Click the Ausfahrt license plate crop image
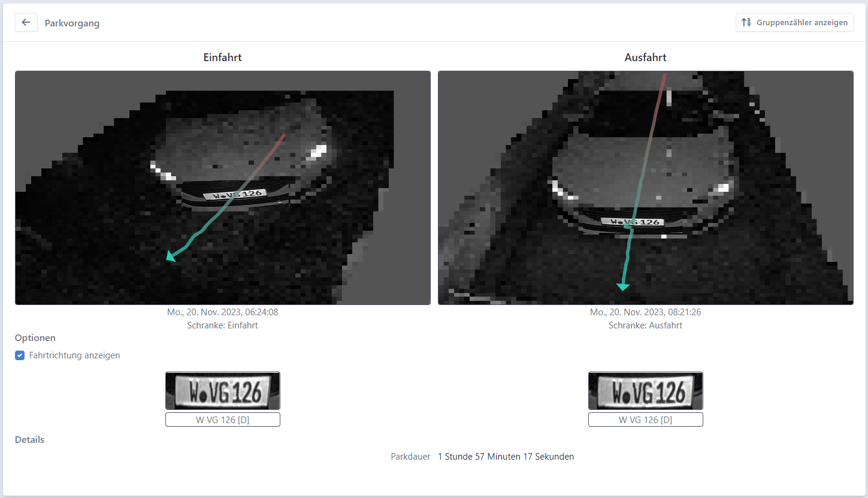The width and height of the screenshot is (868, 498). tap(646, 391)
